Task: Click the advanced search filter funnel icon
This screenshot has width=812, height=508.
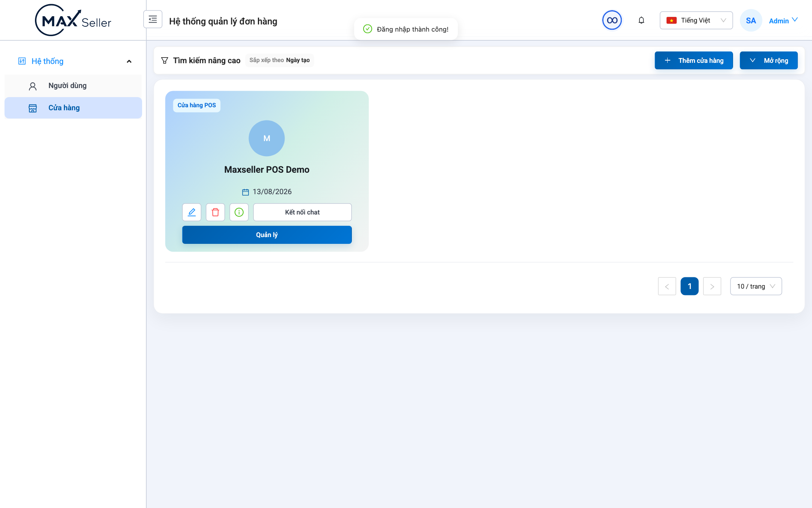Action: (x=165, y=60)
